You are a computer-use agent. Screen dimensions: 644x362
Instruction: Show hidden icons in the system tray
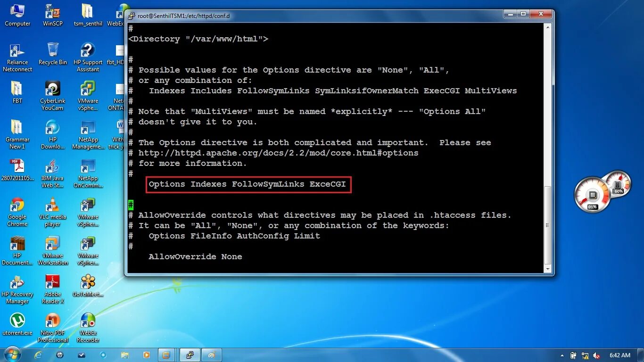tap(561, 355)
